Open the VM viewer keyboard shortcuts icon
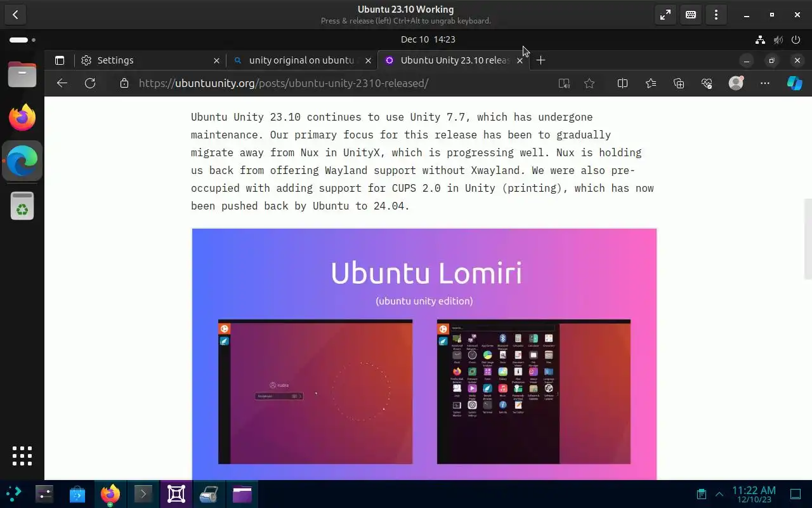 (x=691, y=15)
